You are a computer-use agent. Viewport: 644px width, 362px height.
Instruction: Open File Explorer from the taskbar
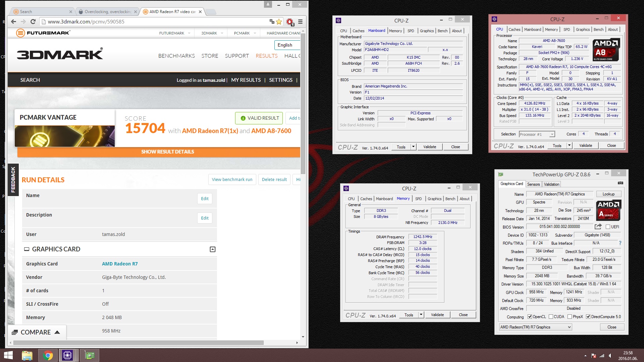click(27, 355)
